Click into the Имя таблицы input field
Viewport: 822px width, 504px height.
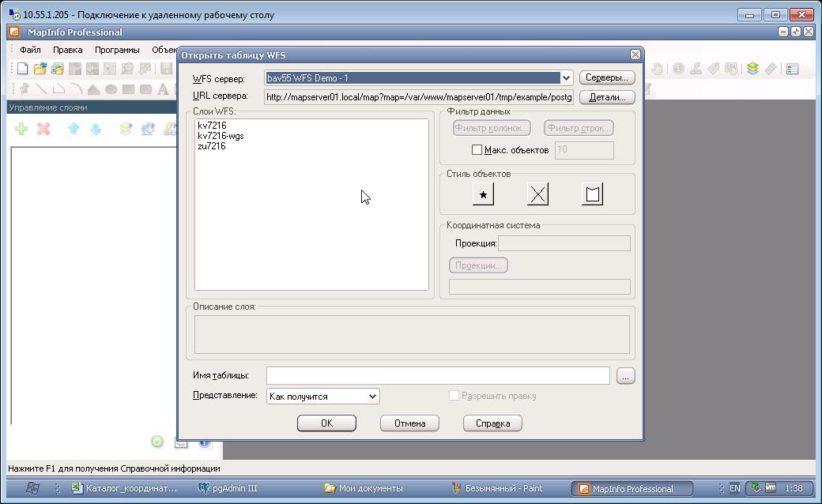(x=438, y=376)
